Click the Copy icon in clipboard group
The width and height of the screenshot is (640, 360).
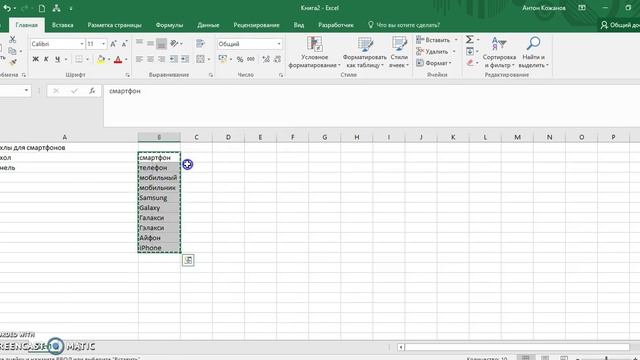point(12,51)
